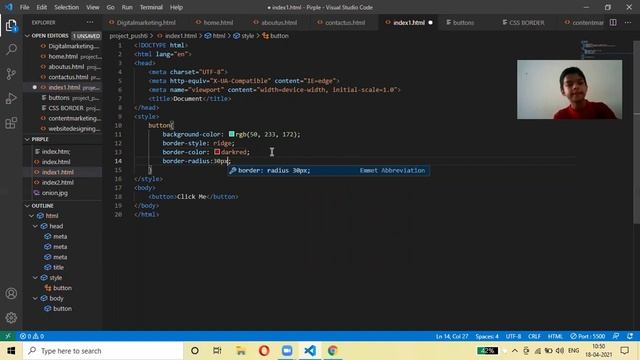Split the editor to the right
640x360 pixels.
pos(613,22)
